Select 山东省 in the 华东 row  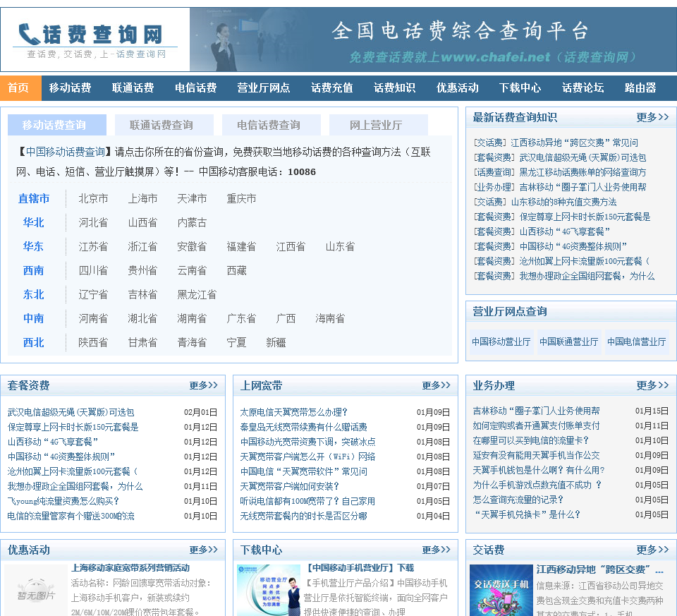point(340,247)
